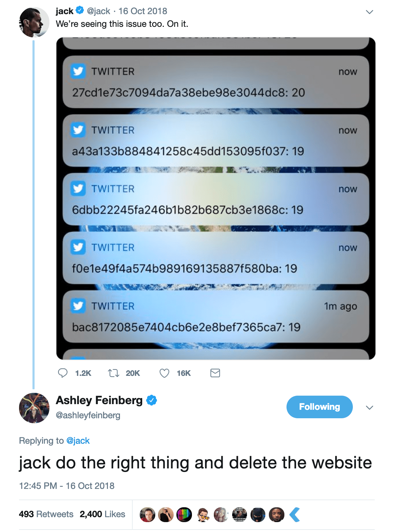Open the 493 Retweets list
Image resolution: width=398 pixels, height=532 pixels.
(x=46, y=514)
